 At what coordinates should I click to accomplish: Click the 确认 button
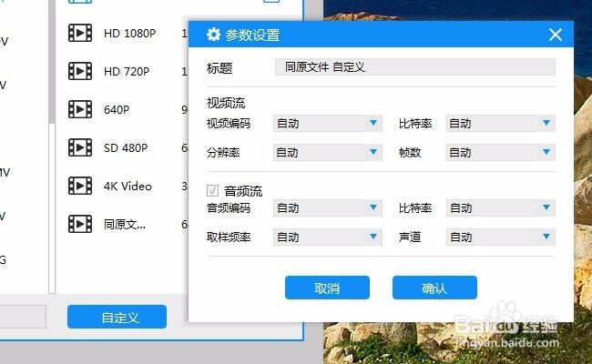click(x=434, y=288)
